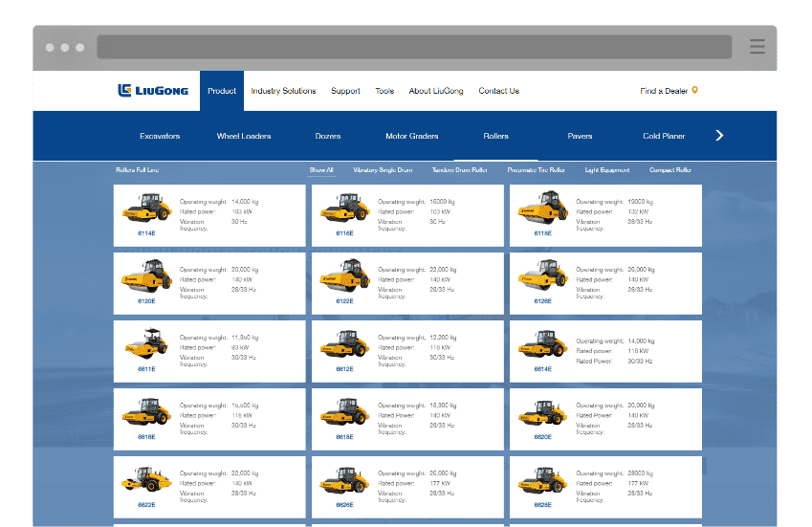Click the 6626E model link
The height and width of the screenshot is (527, 812).
click(344, 505)
